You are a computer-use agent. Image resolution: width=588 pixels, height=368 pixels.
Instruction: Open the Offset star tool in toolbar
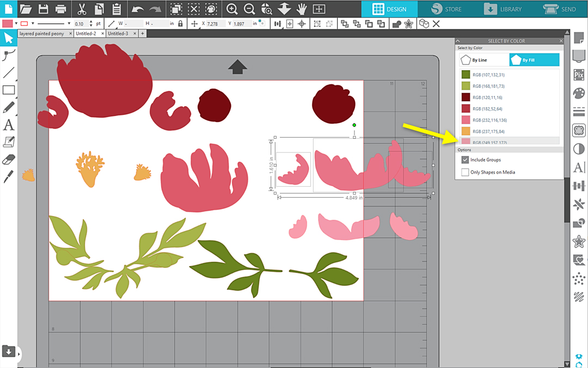[x=409, y=23]
